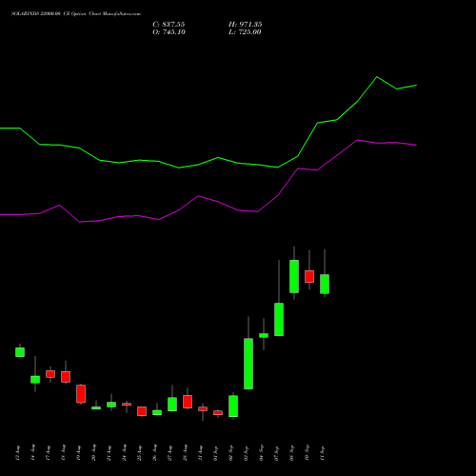Click the 21 Aug date label
Screen dimensions: 476x476
[109, 453]
